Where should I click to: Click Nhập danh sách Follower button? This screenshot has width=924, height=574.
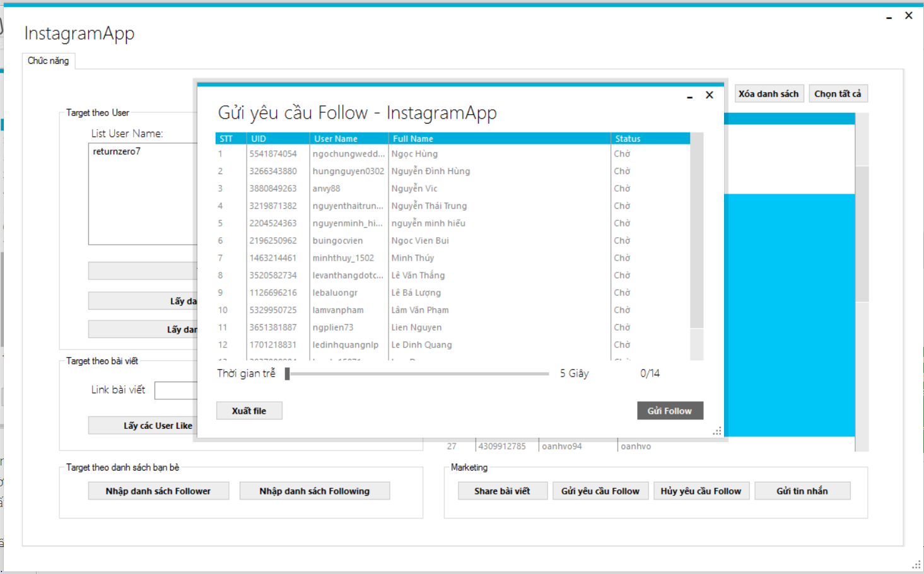pyautogui.click(x=158, y=491)
